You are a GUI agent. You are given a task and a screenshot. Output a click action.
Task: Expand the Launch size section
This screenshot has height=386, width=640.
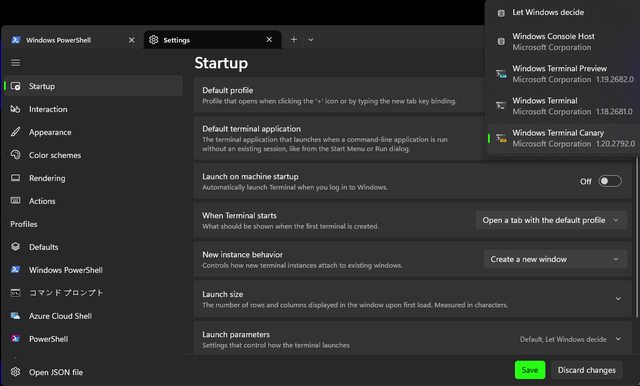pyautogui.click(x=412, y=299)
